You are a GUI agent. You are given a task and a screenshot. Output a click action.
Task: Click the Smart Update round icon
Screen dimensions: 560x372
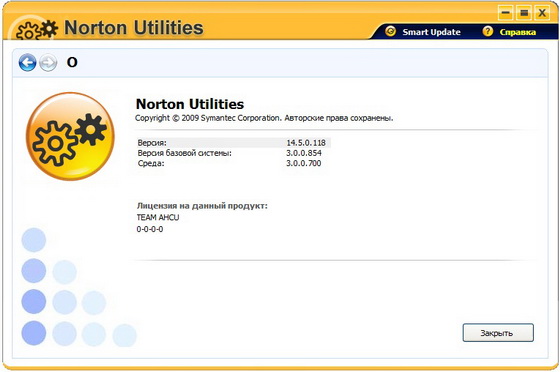click(390, 31)
